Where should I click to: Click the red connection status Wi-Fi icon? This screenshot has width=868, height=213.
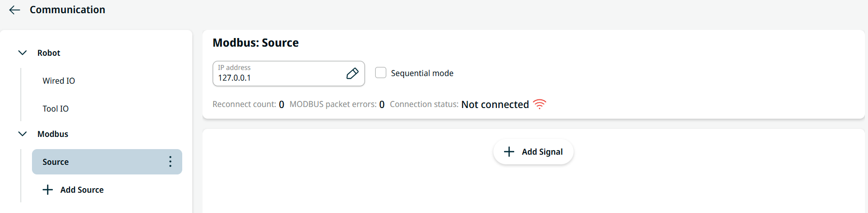click(x=540, y=104)
